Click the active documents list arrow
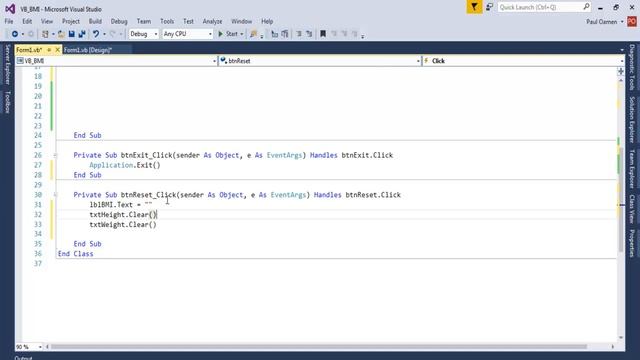This screenshot has height=360, width=640. [622, 50]
